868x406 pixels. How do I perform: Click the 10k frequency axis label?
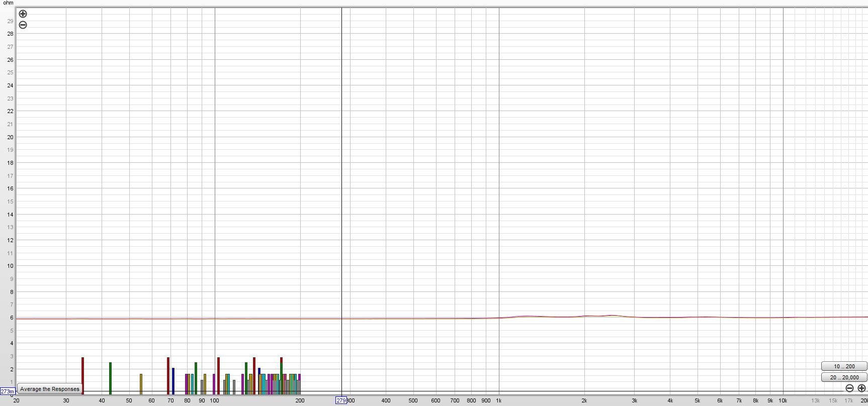point(783,400)
